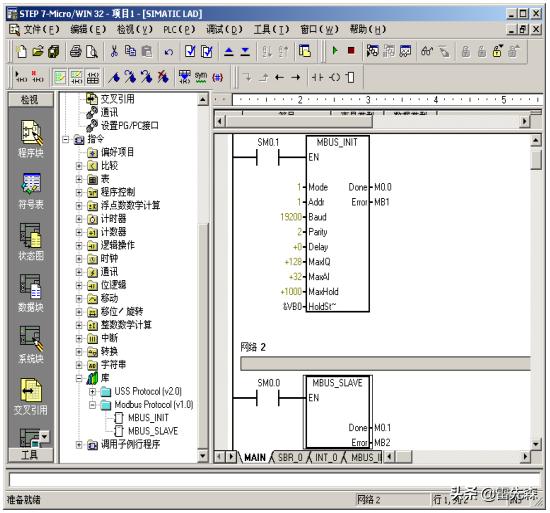Click the line left arrow icon
The width and height of the screenshot is (550, 513).
click(x=280, y=77)
